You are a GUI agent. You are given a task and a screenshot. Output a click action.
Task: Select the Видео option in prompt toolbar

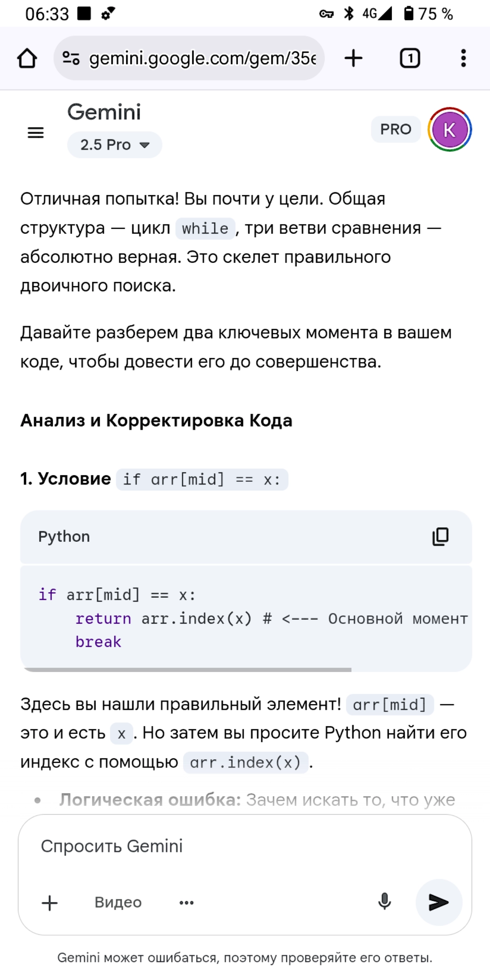pyautogui.click(x=118, y=902)
